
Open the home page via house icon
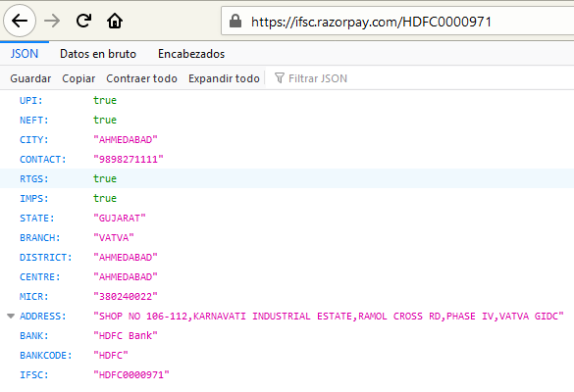click(x=115, y=21)
